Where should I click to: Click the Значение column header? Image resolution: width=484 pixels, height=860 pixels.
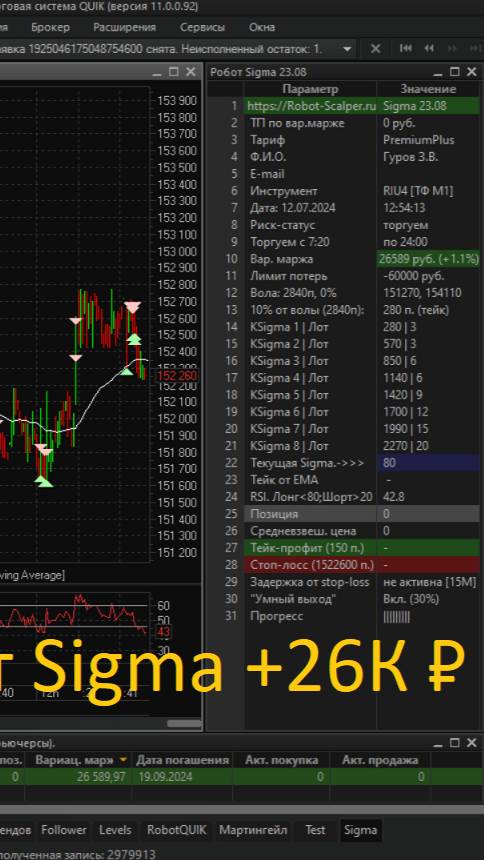pyautogui.click(x=428, y=89)
